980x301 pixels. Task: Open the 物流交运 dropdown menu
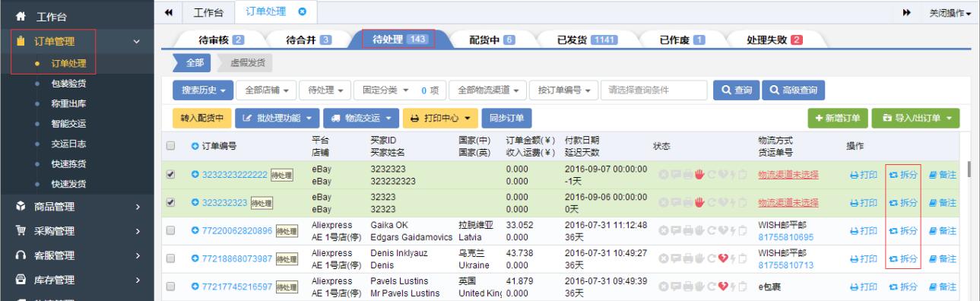(360, 119)
